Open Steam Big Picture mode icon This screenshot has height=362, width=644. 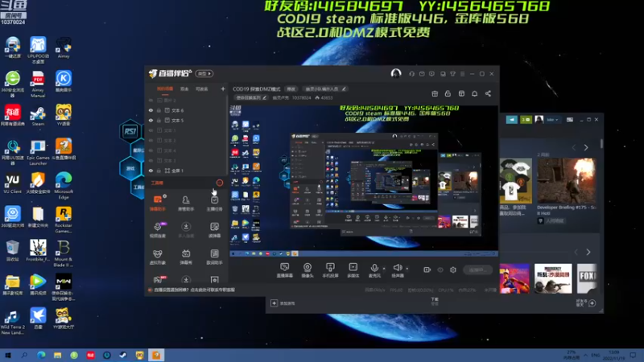[570, 119]
